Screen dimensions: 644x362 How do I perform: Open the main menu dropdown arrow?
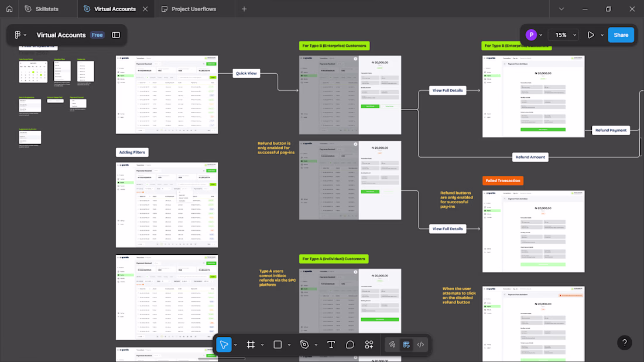click(x=25, y=35)
